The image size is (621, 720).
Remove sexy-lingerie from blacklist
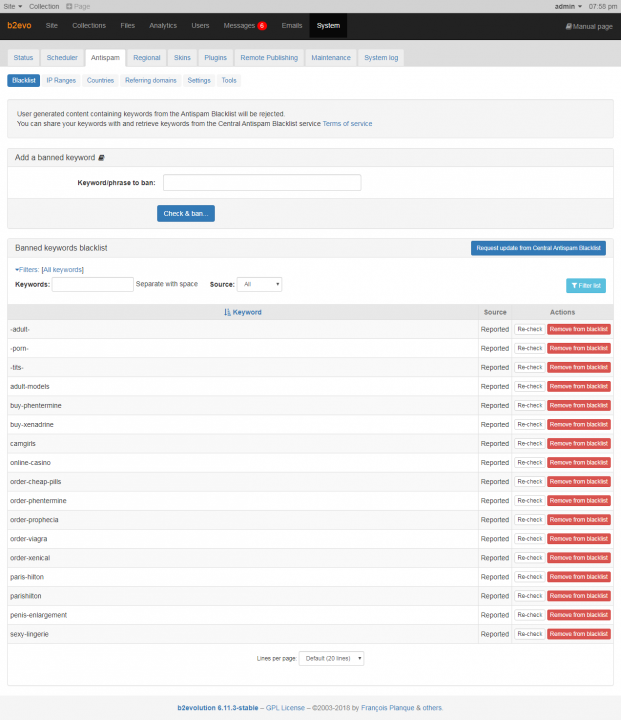point(579,634)
